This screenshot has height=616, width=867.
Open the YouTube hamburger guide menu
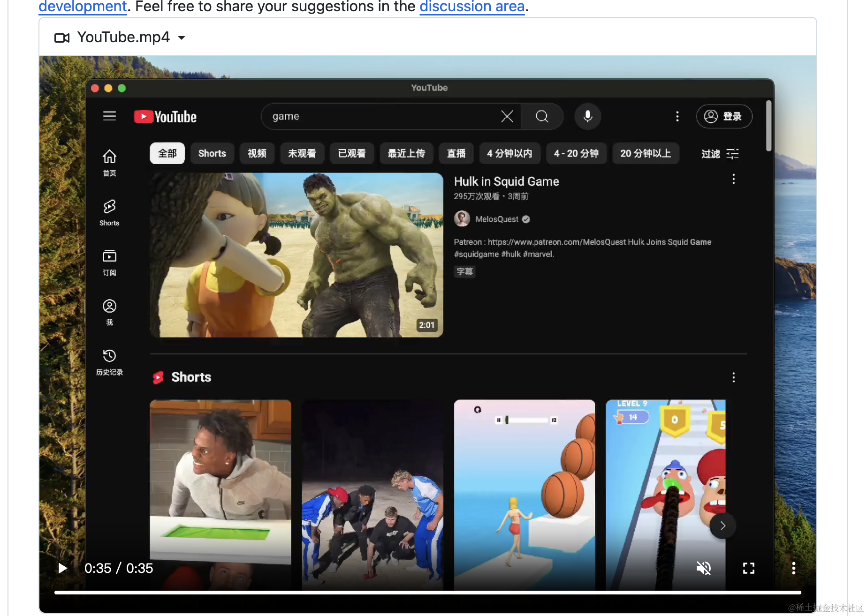point(109,116)
